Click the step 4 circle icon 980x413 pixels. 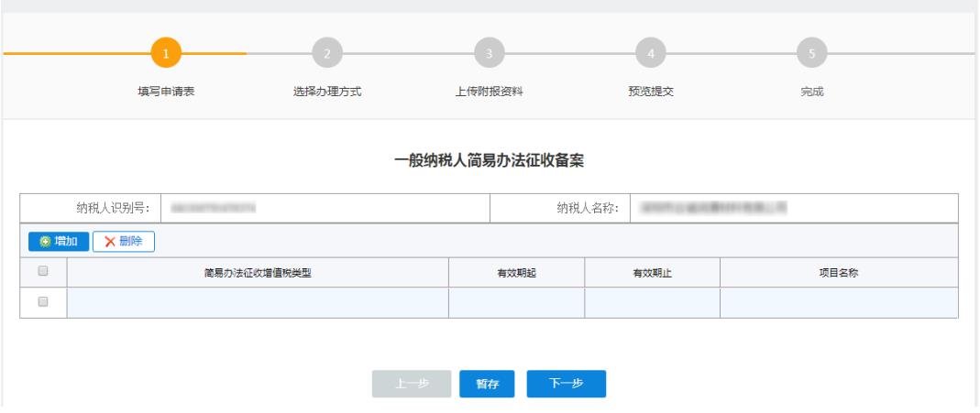click(x=650, y=54)
